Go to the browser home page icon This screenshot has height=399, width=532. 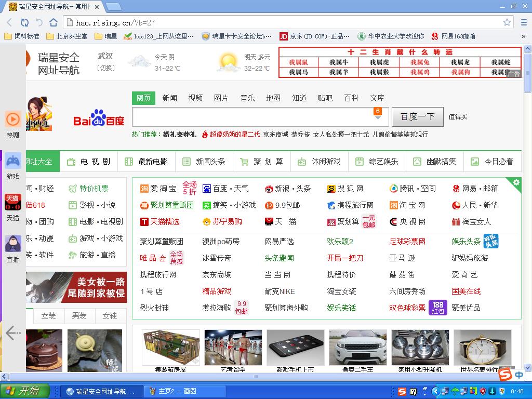(x=54, y=22)
